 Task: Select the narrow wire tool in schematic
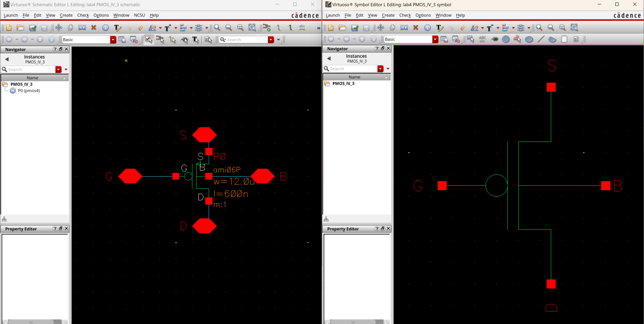point(279,28)
